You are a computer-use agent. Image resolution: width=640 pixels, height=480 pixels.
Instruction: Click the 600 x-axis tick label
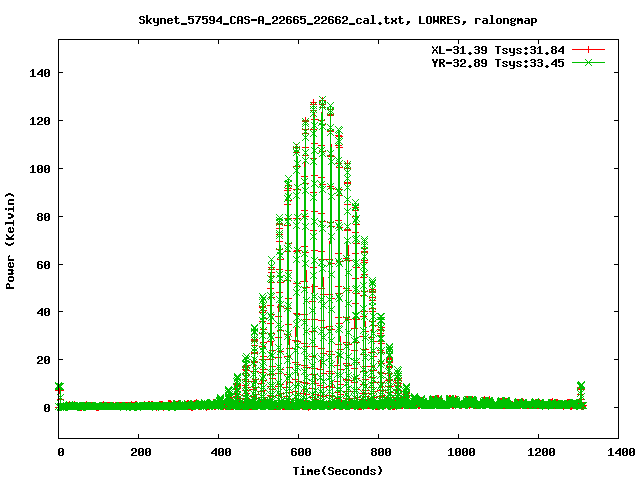[x=301, y=452]
